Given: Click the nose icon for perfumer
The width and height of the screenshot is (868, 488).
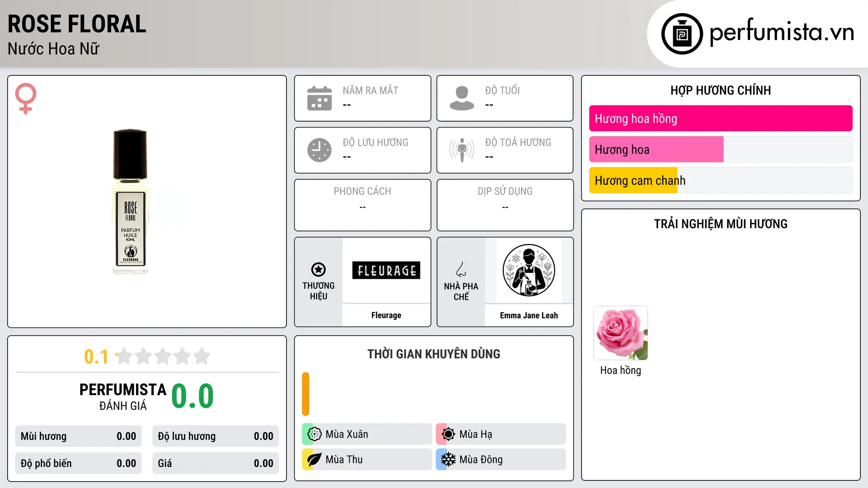Looking at the screenshot, I should [461, 269].
